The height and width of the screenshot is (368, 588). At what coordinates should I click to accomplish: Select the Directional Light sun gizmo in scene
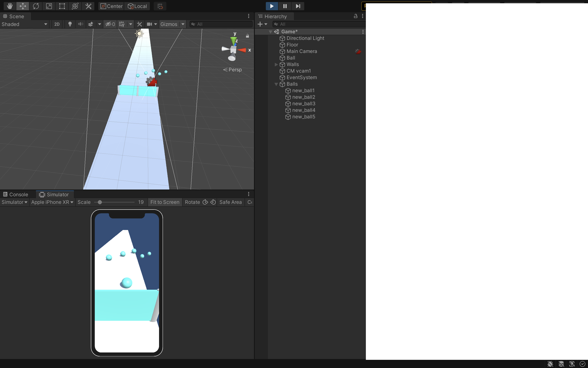tap(139, 34)
